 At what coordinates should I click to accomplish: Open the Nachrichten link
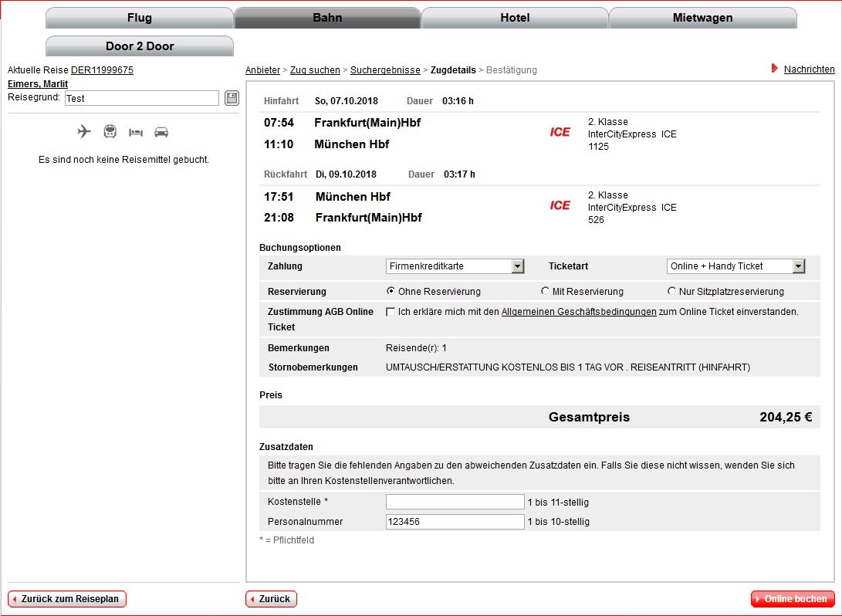[x=810, y=69]
